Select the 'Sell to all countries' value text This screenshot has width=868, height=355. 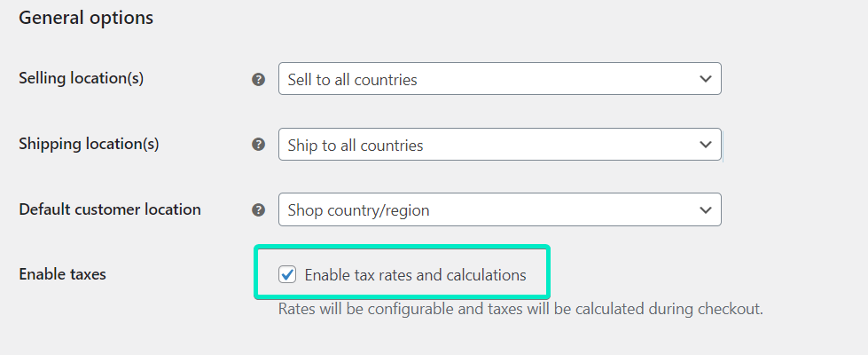pos(353,80)
